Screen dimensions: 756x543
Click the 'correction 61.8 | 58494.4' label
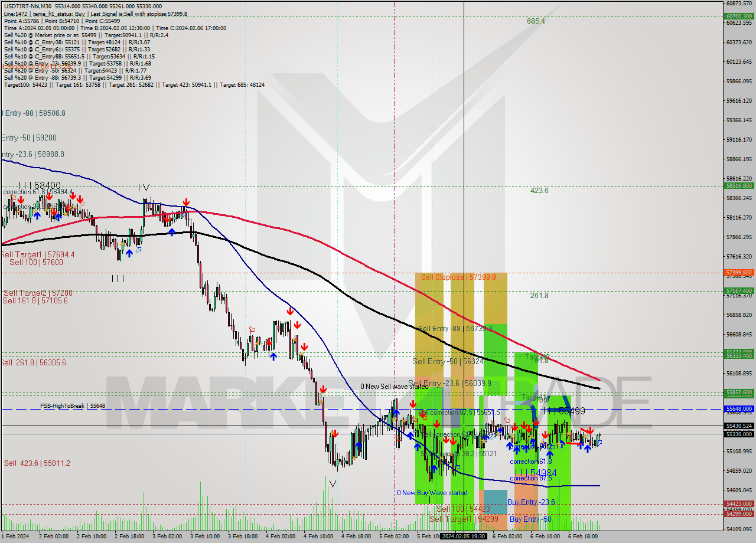click(38, 192)
